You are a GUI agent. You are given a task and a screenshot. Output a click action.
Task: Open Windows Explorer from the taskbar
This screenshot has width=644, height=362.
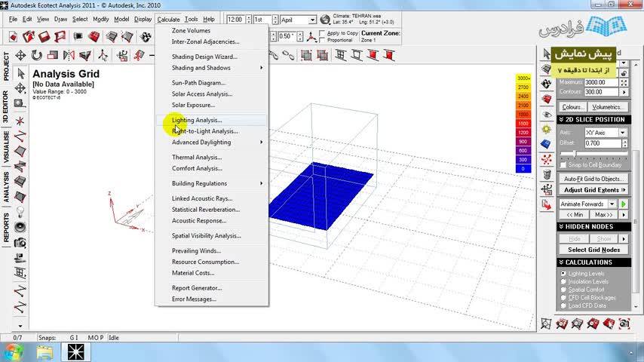(44, 352)
